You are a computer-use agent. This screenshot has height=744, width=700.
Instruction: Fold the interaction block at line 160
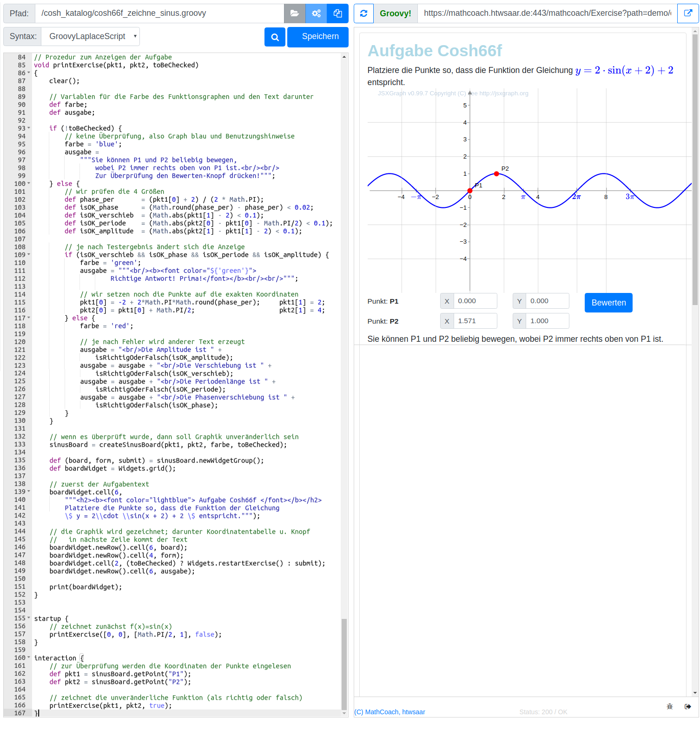point(29,658)
